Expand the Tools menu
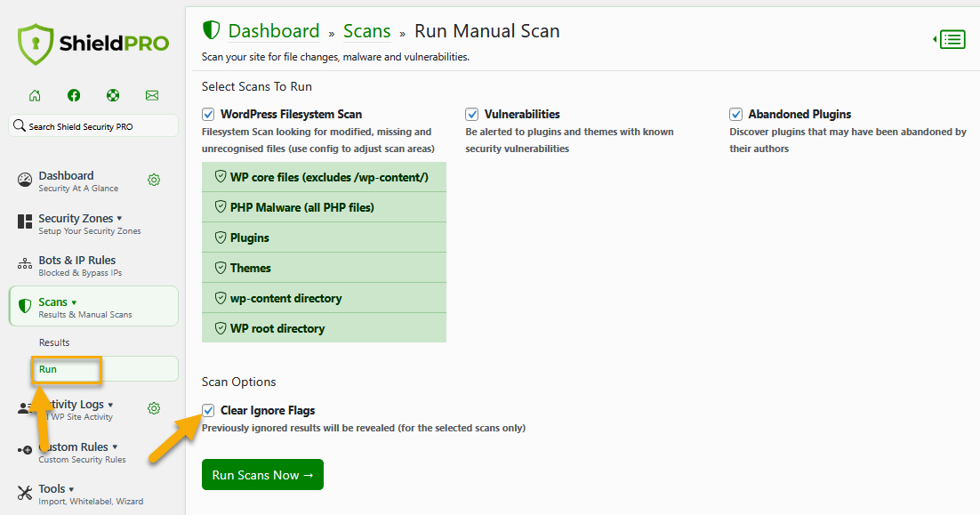 [x=71, y=489]
